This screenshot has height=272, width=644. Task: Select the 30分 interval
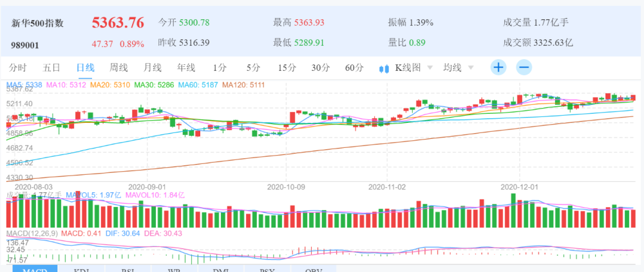320,68
